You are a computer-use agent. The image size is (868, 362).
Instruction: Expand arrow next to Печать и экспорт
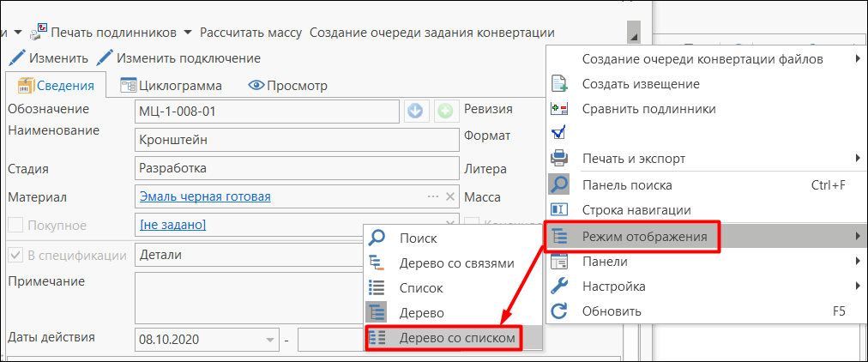(858, 159)
